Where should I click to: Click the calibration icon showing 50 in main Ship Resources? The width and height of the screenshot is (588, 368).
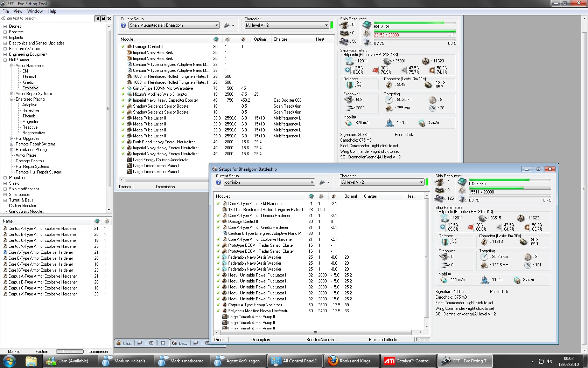pos(344,41)
